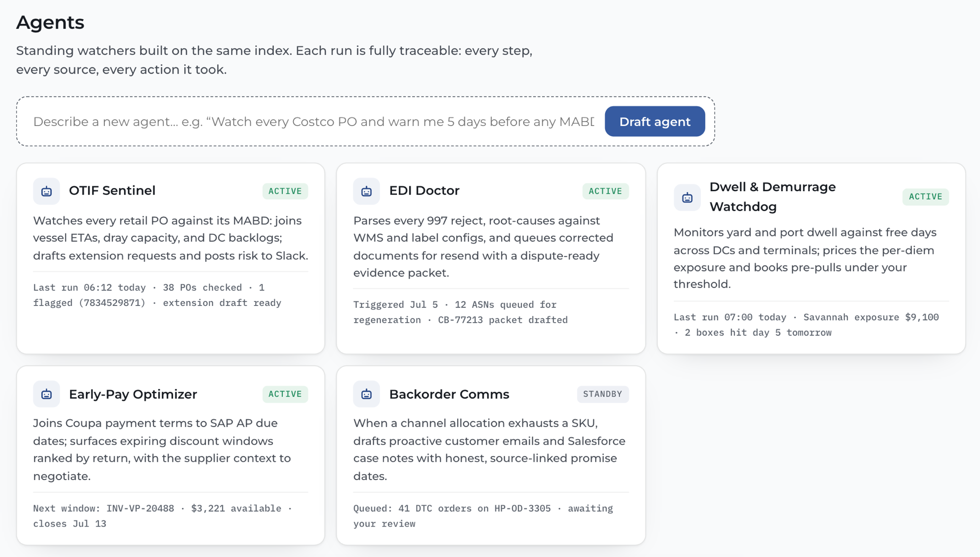Click the ACTIVE badge on OTIF Sentinel

point(285,191)
